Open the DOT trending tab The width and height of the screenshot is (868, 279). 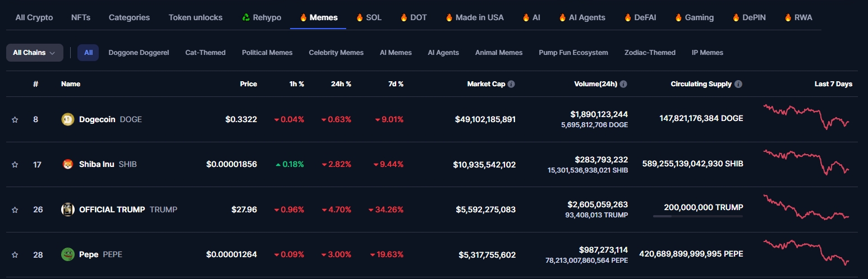tap(414, 17)
